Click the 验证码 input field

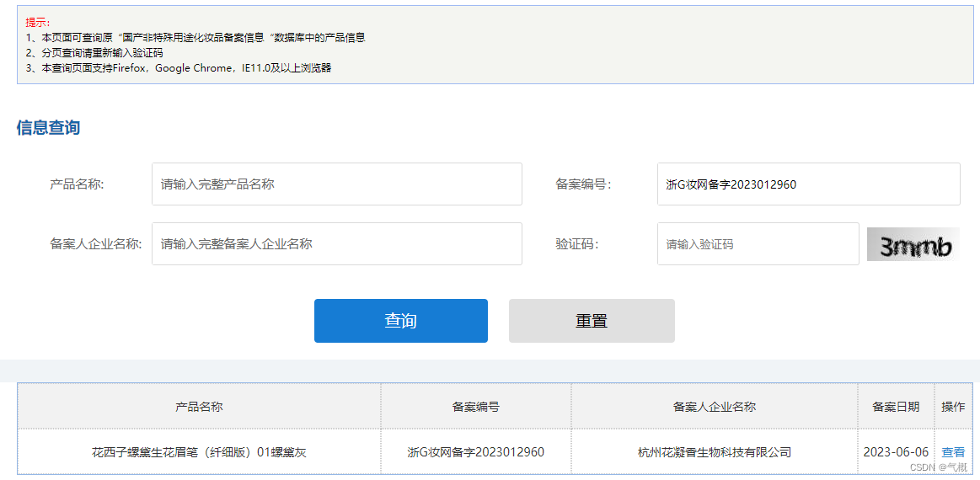pos(758,243)
